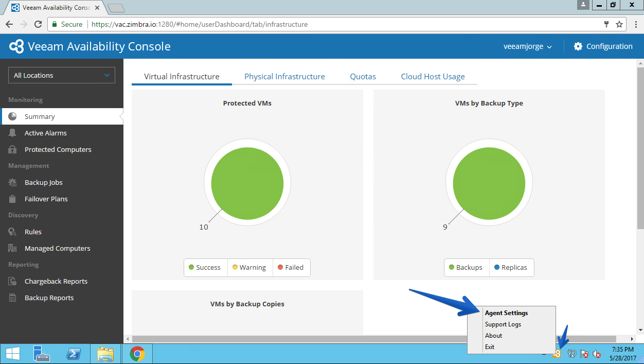The image size is (644, 364).
Task: Click the green VMs by Backup Type pie
Action: click(x=489, y=185)
